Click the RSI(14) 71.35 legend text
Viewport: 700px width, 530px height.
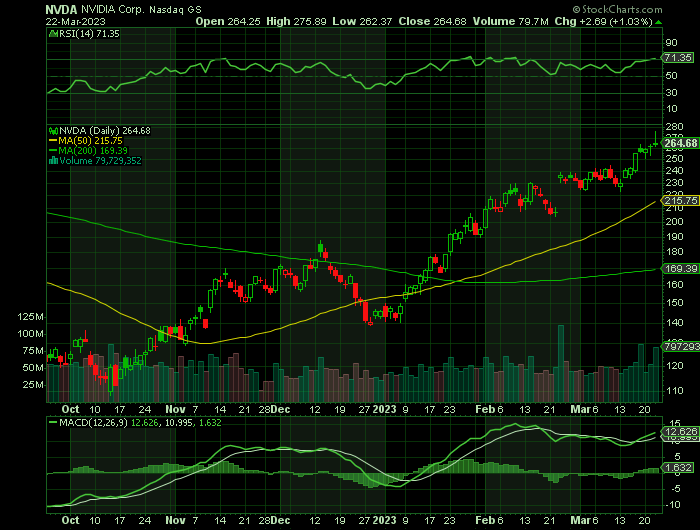[89, 34]
